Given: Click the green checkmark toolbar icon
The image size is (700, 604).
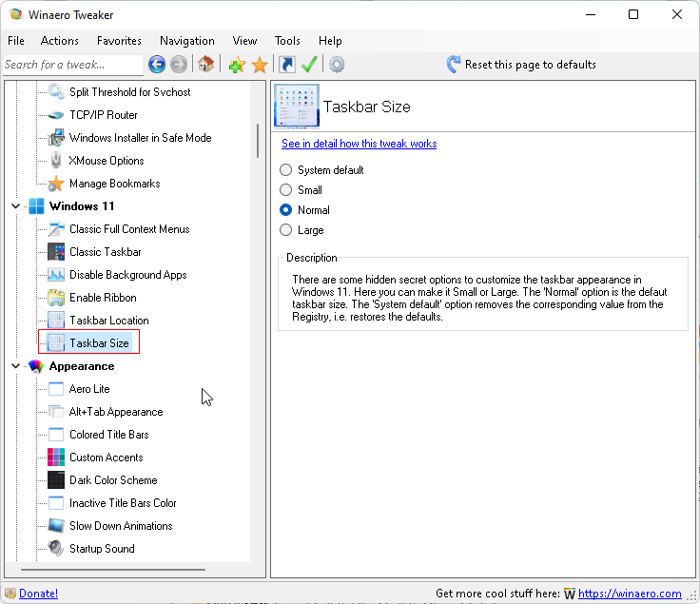Looking at the screenshot, I should pyautogui.click(x=309, y=65).
